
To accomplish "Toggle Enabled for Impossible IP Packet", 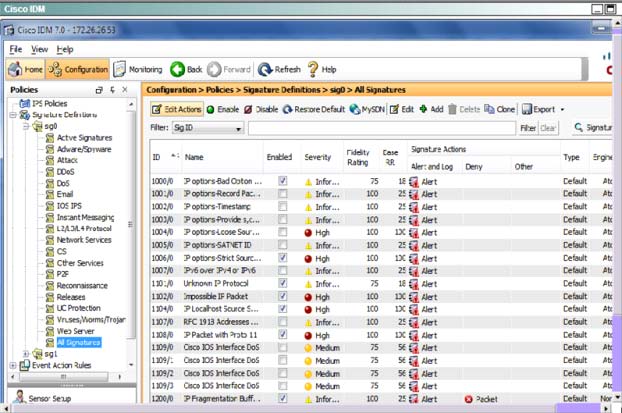I will (x=282, y=296).
